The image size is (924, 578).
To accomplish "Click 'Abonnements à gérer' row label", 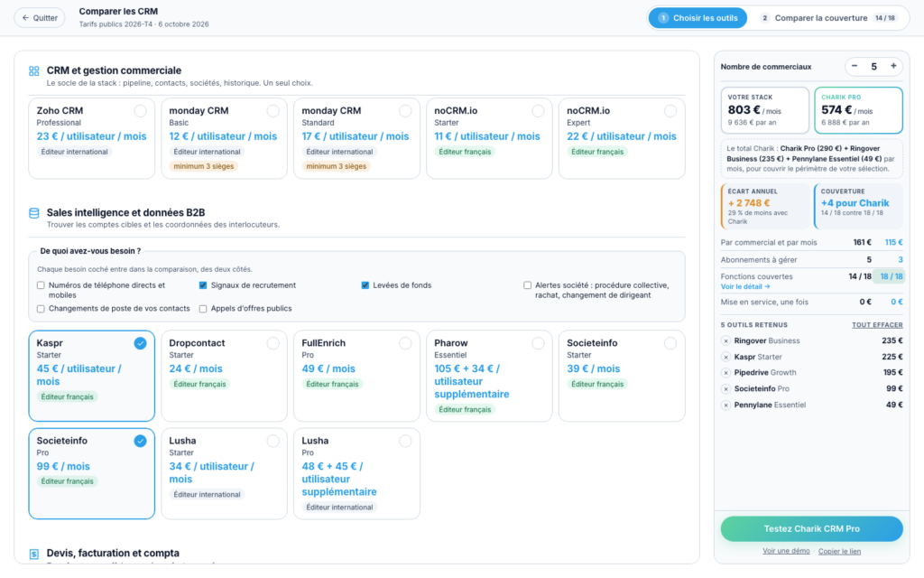I will 759,260.
